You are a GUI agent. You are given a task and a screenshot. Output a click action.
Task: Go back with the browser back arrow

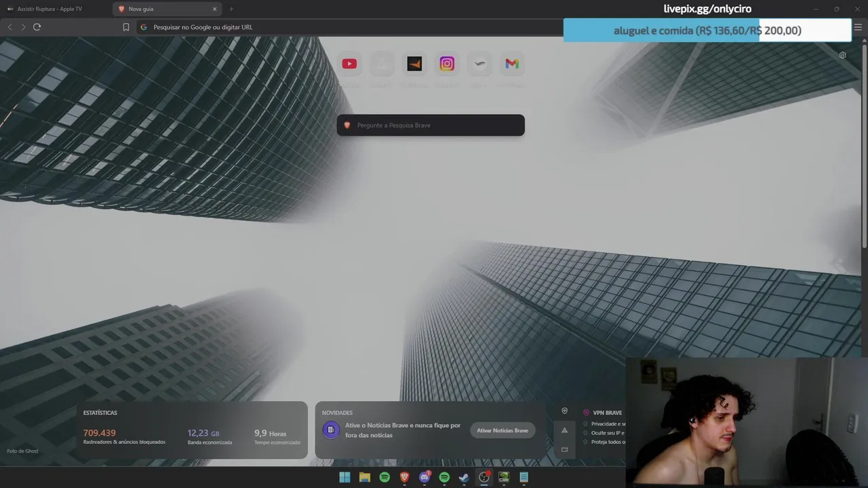[9, 27]
